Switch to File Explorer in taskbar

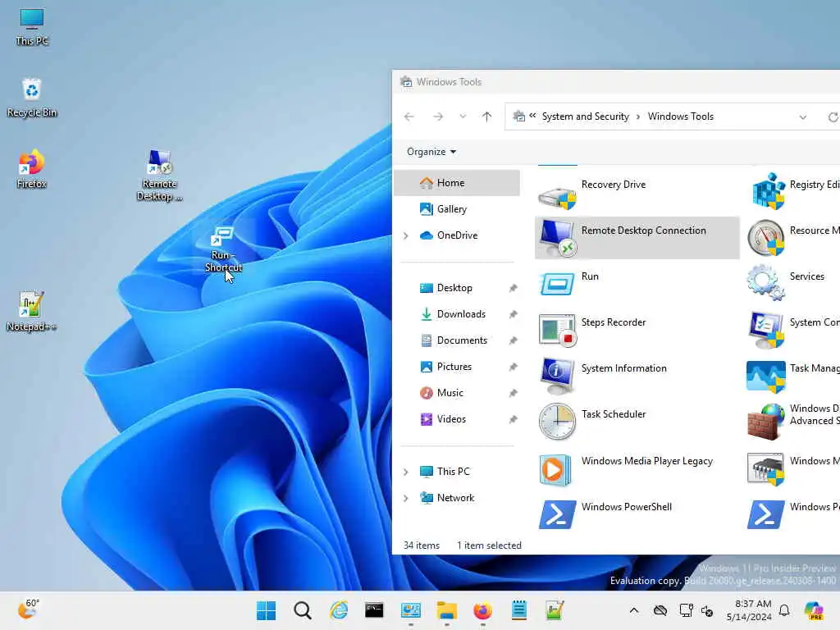point(446,610)
